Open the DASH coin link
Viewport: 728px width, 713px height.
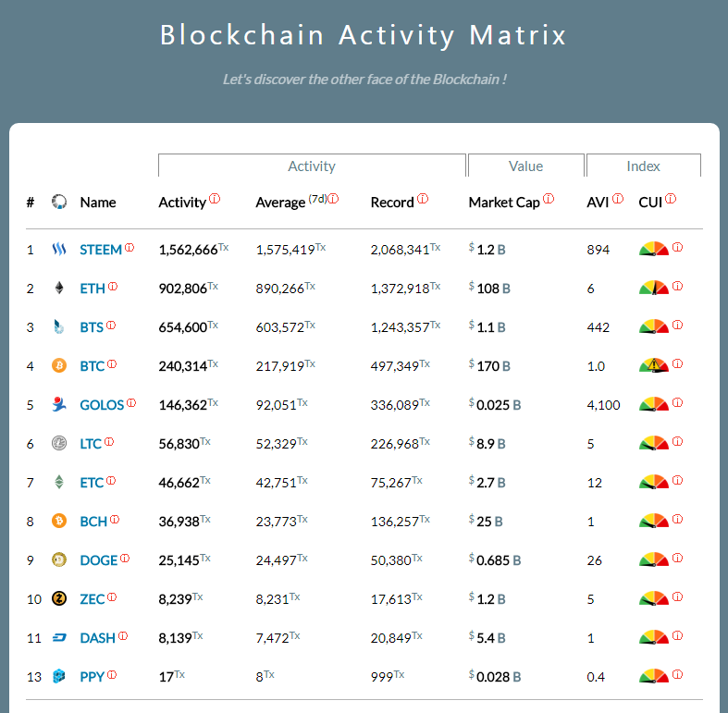click(97, 638)
